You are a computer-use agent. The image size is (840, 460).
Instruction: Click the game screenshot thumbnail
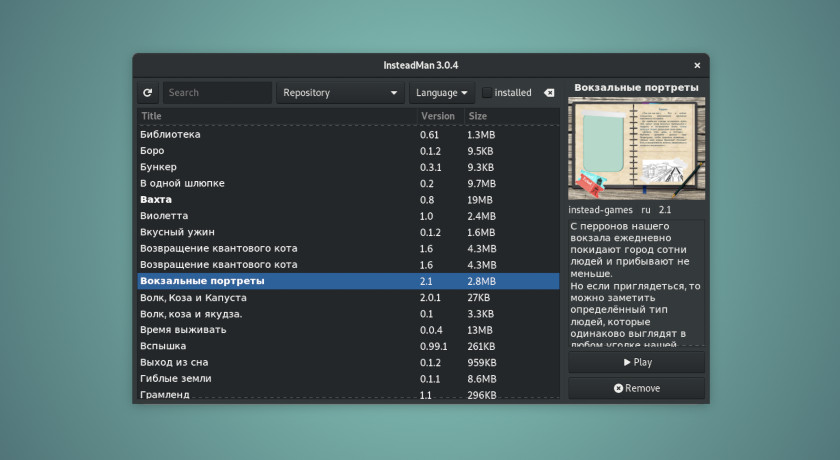tap(636, 148)
